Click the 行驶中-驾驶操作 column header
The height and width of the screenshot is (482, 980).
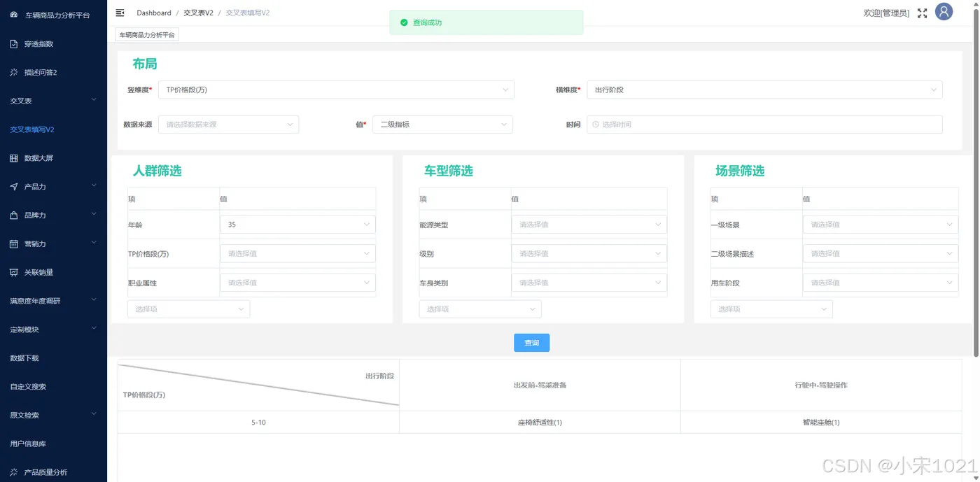tap(821, 385)
